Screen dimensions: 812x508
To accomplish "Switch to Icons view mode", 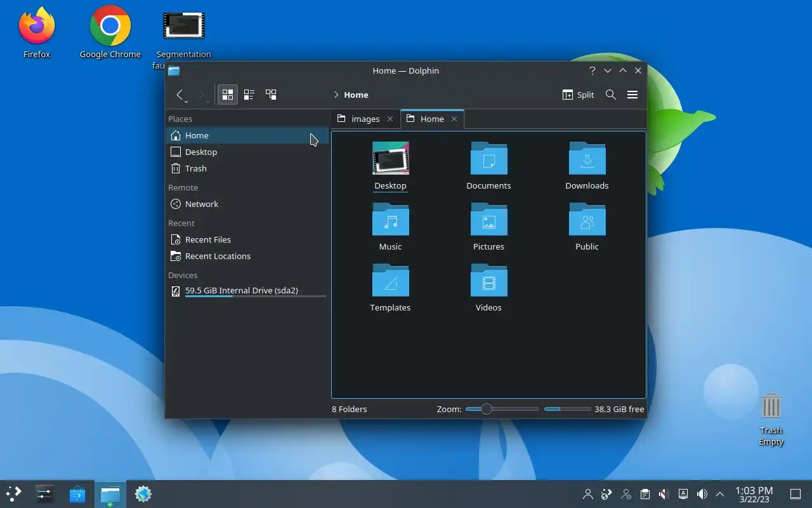I will coord(228,95).
